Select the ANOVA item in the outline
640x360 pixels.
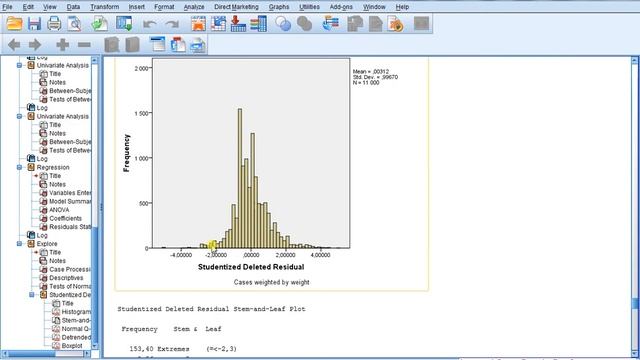(59, 210)
